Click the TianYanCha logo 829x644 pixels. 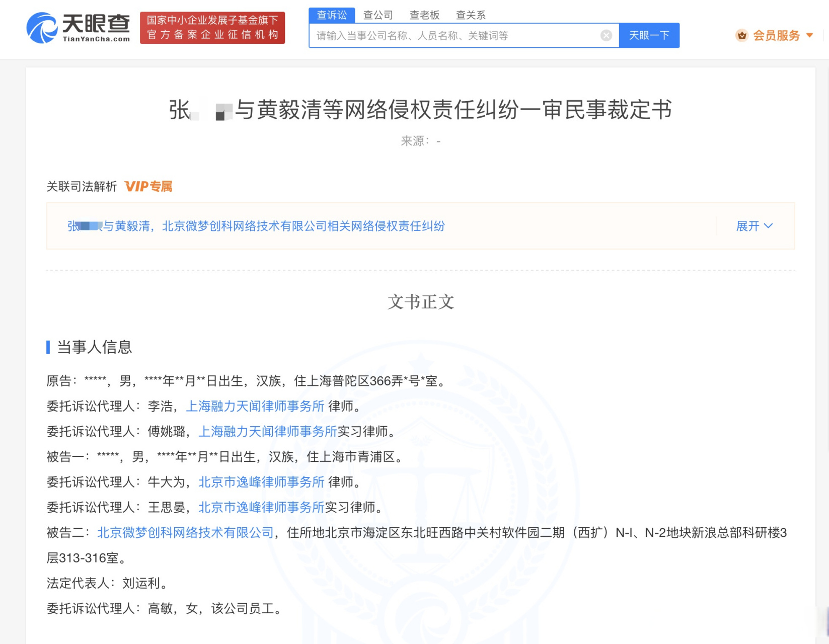pyautogui.click(x=78, y=28)
